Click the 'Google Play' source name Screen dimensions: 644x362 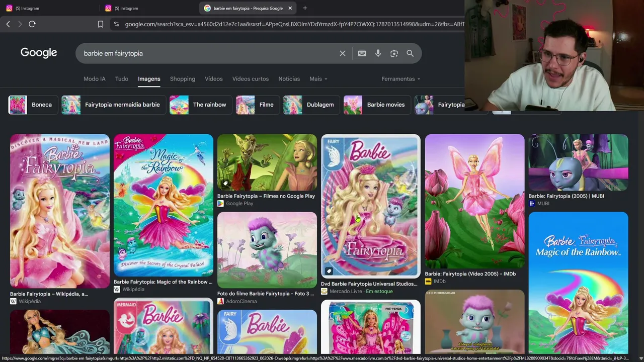coord(239,204)
